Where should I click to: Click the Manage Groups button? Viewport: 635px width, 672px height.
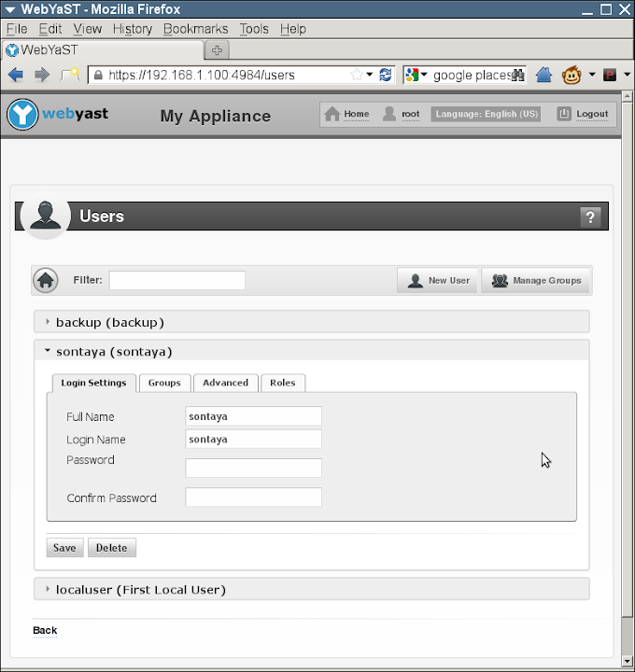pyautogui.click(x=535, y=281)
